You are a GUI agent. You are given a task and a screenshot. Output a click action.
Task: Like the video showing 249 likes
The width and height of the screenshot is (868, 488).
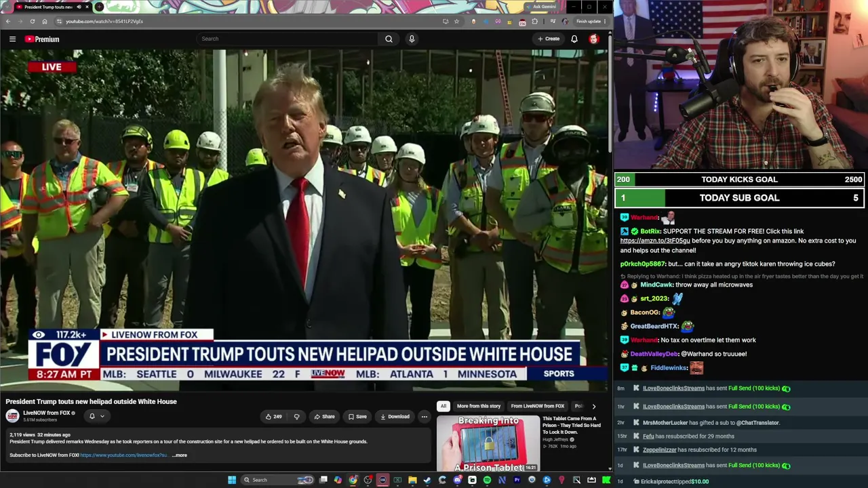click(x=274, y=416)
